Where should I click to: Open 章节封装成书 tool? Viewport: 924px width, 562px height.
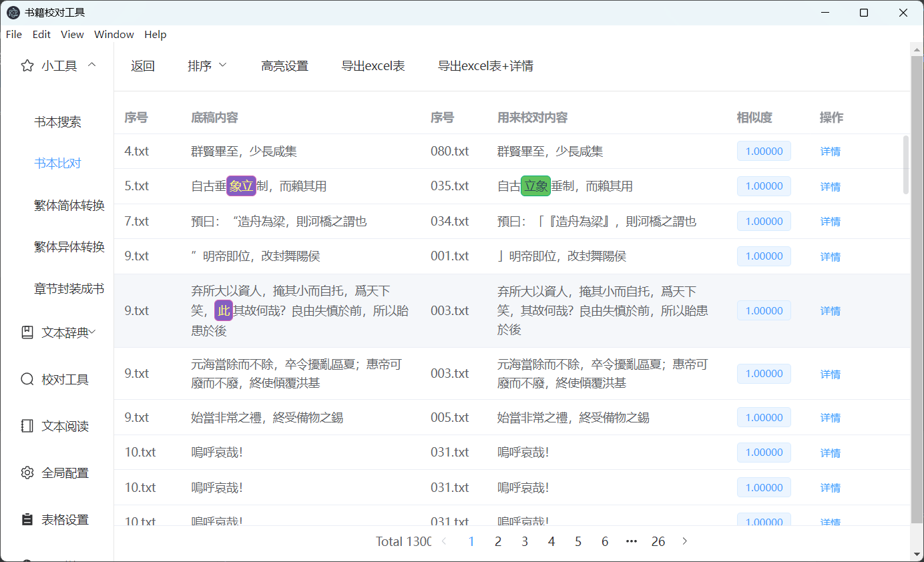tap(69, 289)
